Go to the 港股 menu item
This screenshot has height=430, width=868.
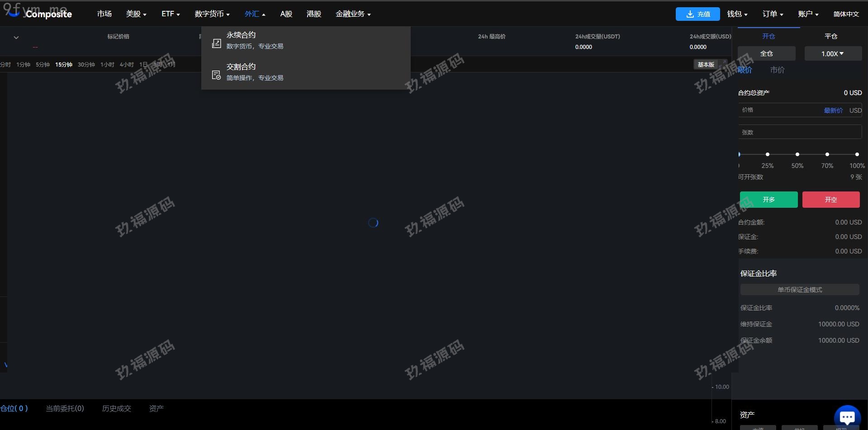313,14
